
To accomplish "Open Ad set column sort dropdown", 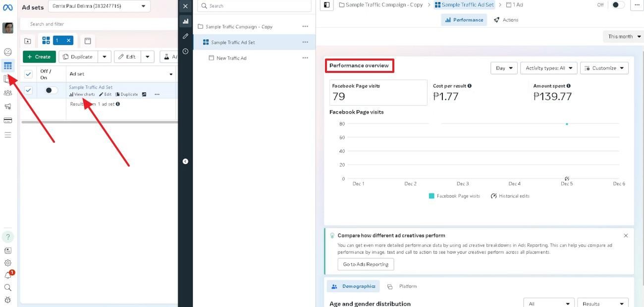I will coord(171,74).
